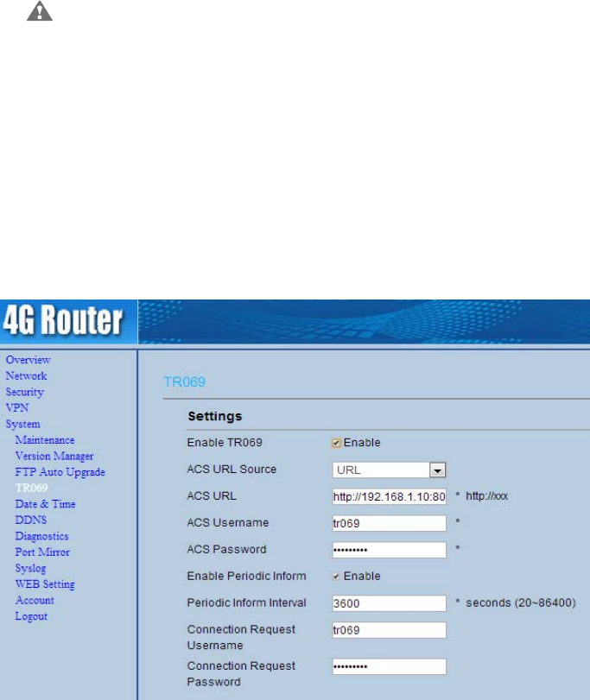590x700 pixels.
Task: Collapse the System menu section
Action: pyautogui.click(x=22, y=424)
